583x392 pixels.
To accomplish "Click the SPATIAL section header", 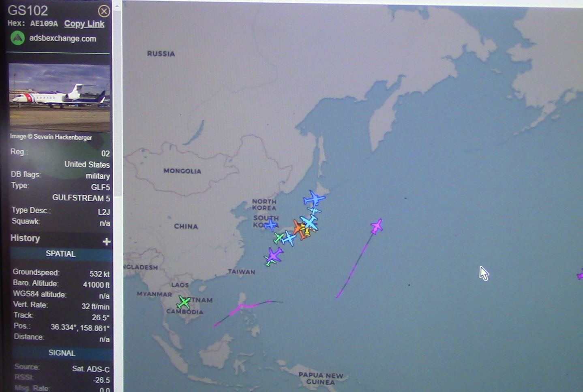I will pos(60,254).
